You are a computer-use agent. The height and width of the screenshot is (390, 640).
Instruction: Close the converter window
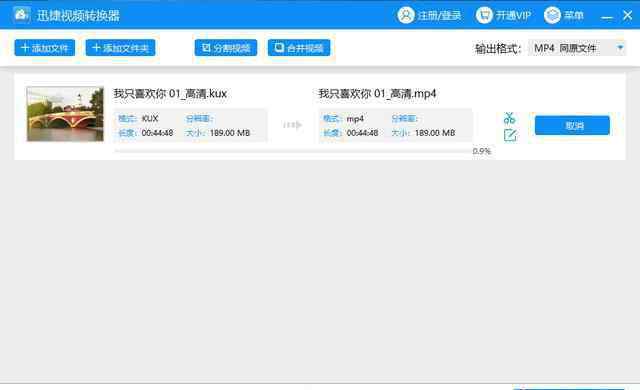[x=627, y=16]
